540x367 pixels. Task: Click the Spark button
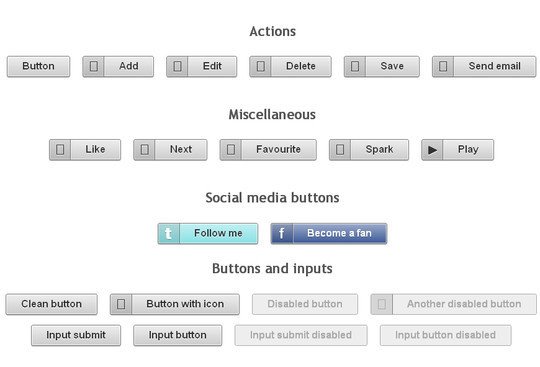click(x=369, y=150)
